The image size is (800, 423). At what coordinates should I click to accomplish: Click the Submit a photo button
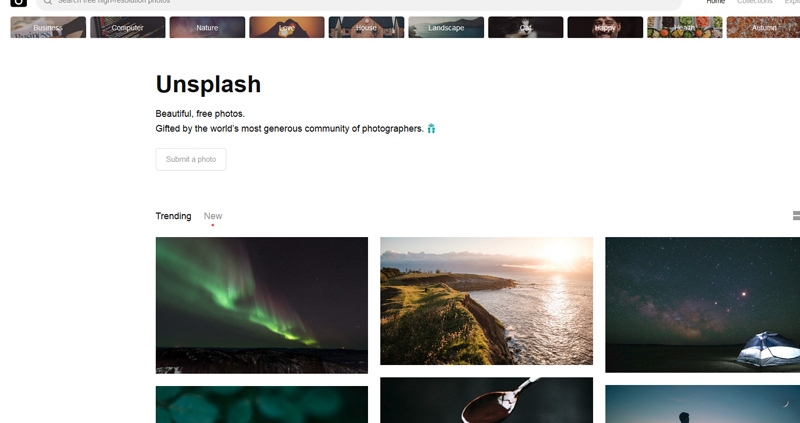pos(191,159)
